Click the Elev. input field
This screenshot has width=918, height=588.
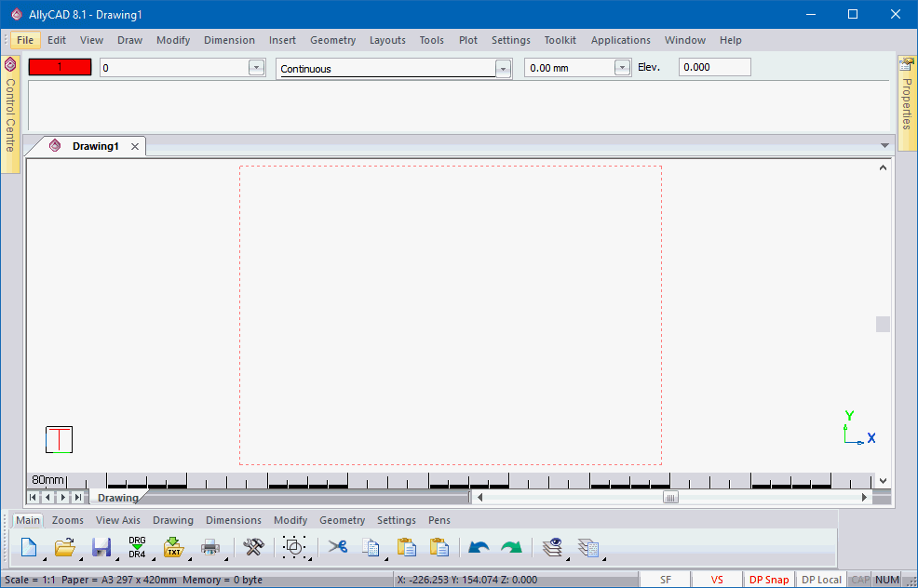tap(714, 67)
